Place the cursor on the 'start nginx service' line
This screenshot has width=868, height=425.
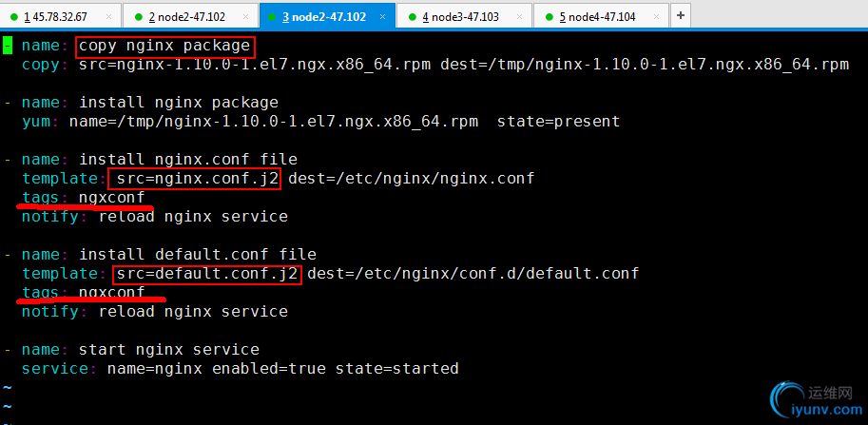[x=132, y=350]
